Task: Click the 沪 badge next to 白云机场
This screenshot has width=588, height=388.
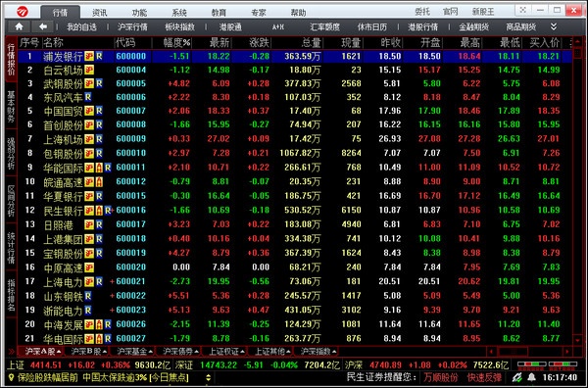Action: 89,70
